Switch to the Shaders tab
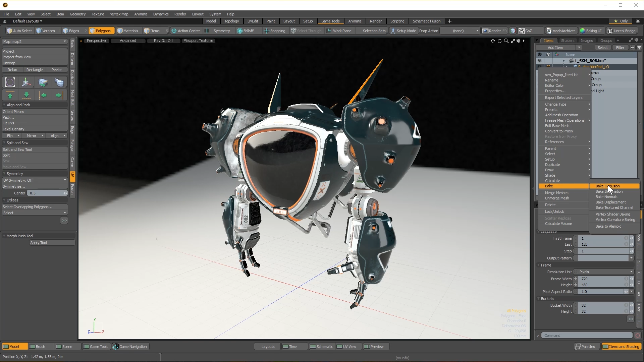The height and width of the screenshot is (362, 644). click(x=568, y=40)
